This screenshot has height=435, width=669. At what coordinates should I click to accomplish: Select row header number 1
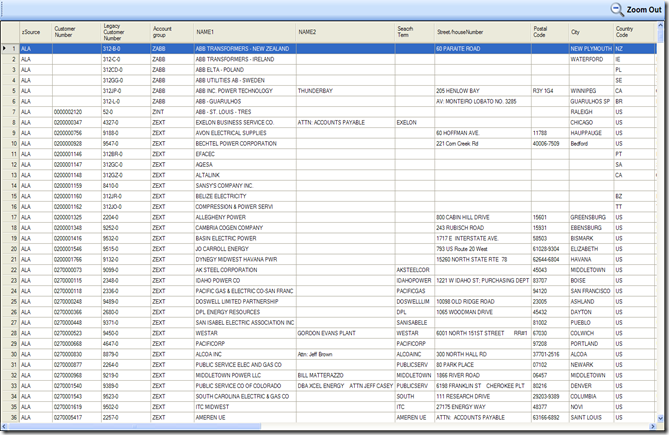point(10,49)
